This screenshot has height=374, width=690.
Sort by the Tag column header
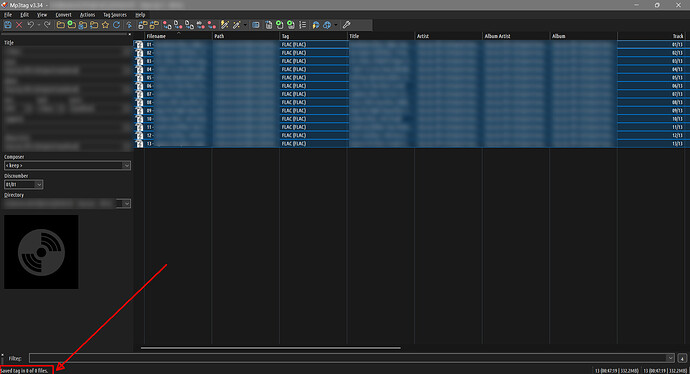pyautogui.click(x=313, y=36)
